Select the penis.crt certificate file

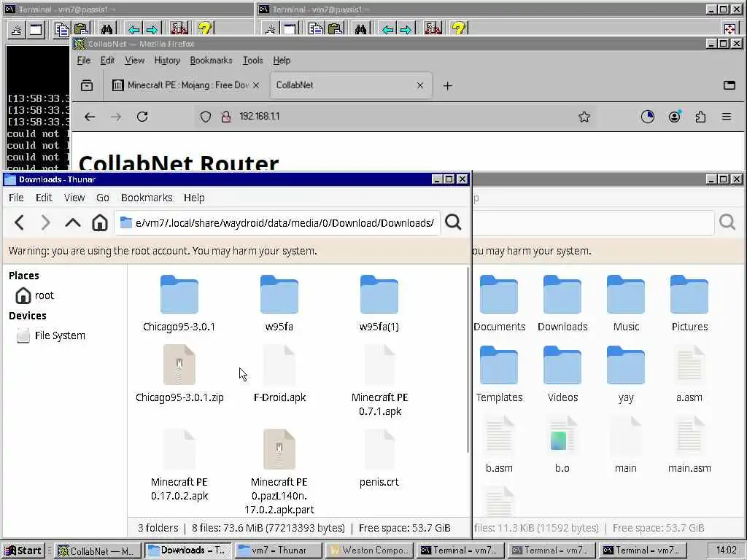click(x=379, y=459)
